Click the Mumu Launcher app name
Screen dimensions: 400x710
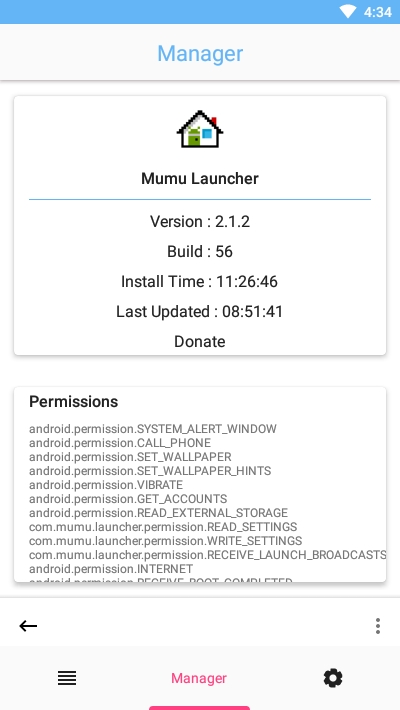[x=200, y=178]
